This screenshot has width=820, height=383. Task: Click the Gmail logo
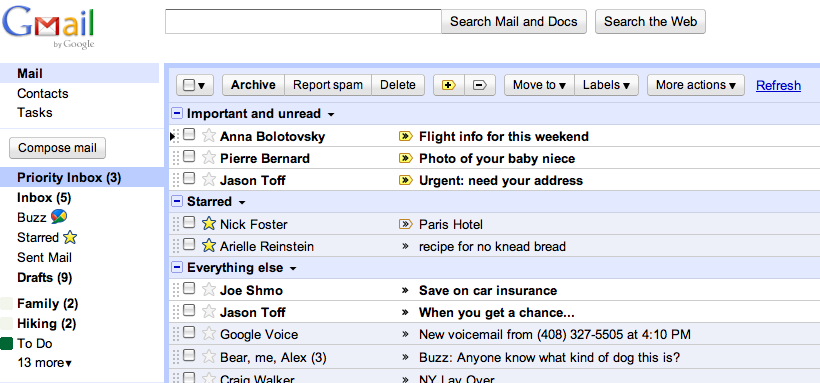tap(48, 26)
